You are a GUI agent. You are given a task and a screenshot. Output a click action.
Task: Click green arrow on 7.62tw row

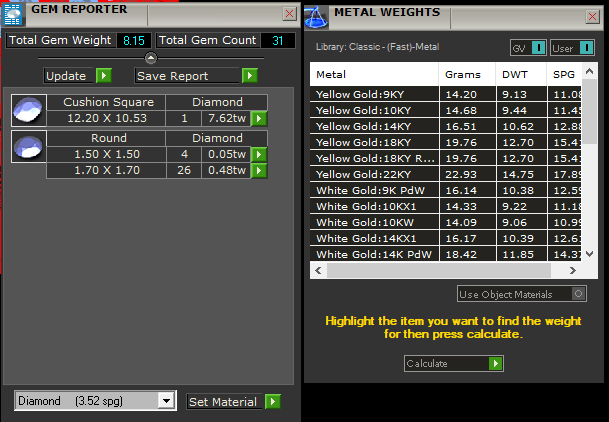pyautogui.click(x=259, y=118)
